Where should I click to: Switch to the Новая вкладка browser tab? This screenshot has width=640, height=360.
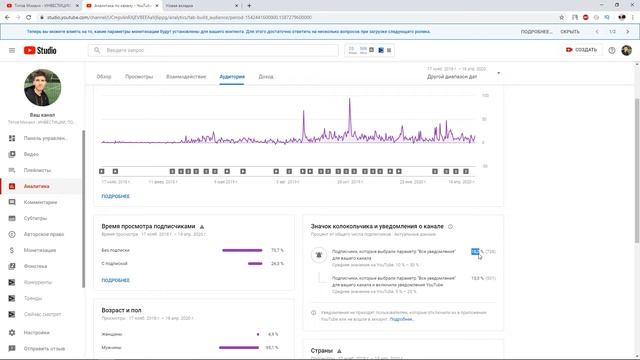pos(200,6)
